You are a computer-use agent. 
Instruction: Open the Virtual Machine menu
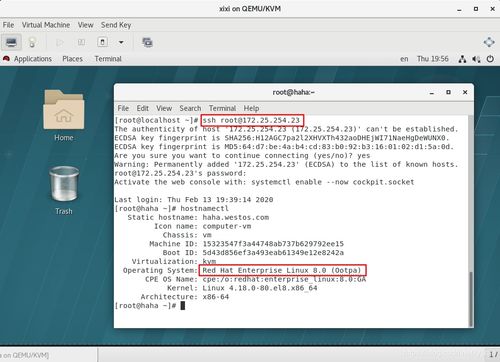pyautogui.click(x=46, y=25)
